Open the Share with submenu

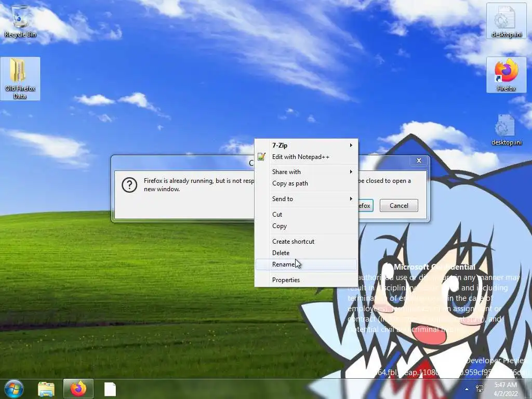[x=307, y=171]
